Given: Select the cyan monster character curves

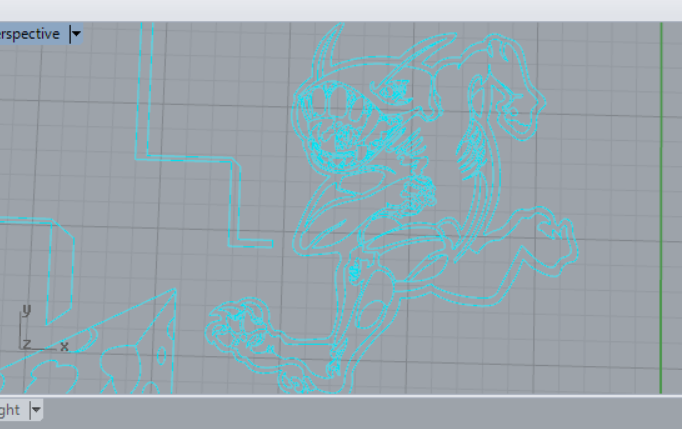Looking at the screenshot, I should [x=391, y=209].
